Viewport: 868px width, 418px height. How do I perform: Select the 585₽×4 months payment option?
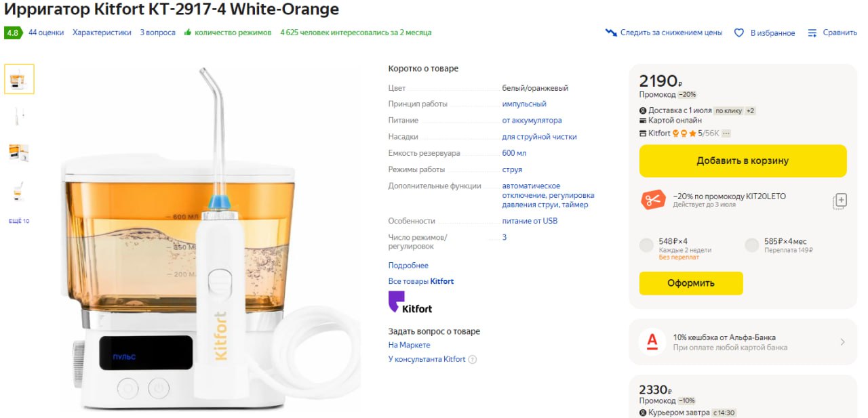pyautogui.click(x=751, y=245)
